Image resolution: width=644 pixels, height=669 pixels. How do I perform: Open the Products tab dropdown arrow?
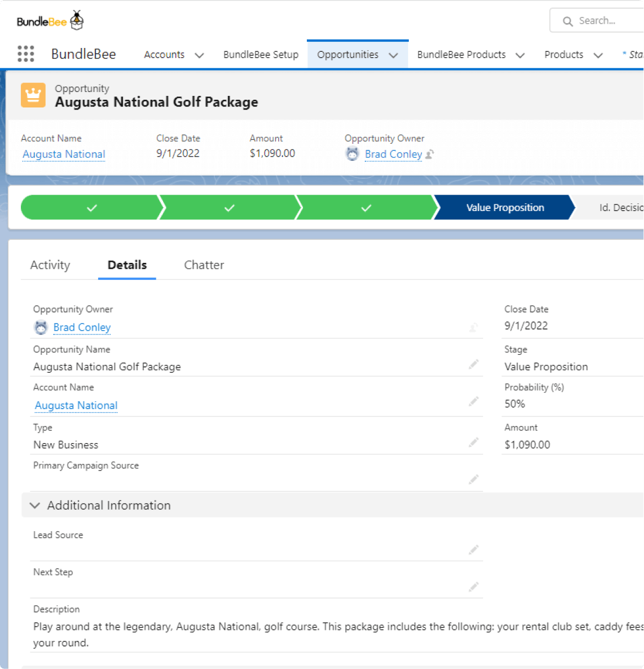[x=598, y=55]
